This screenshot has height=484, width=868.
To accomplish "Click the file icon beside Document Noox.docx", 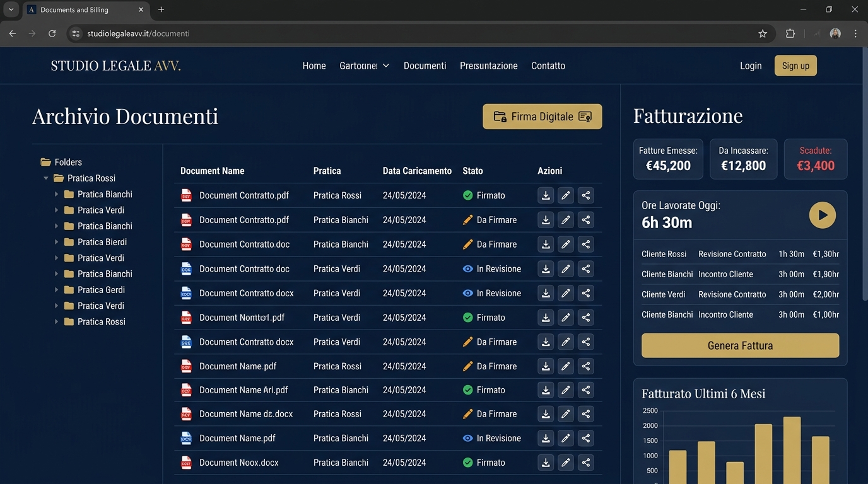I will coord(186,463).
